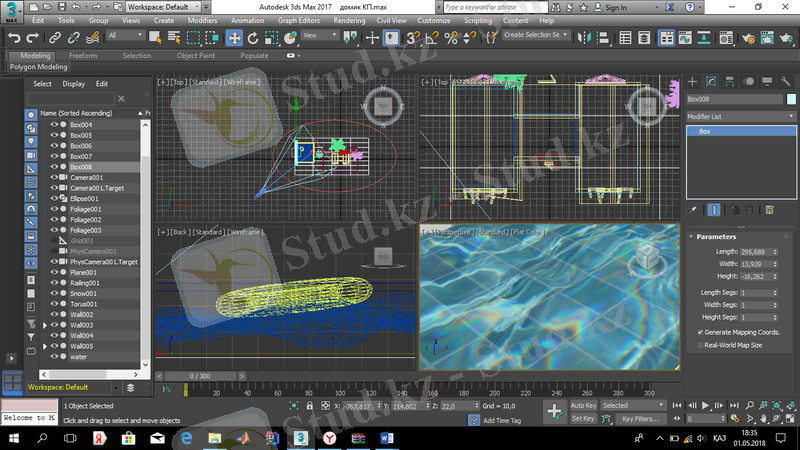
Task: Click the Auto Key button
Action: [583, 405]
